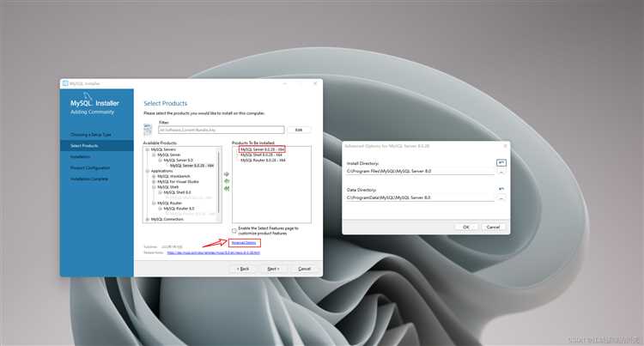The width and height of the screenshot is (644, 346).
Task: Browse for a new Install Directory
Action: coord(501,172)
